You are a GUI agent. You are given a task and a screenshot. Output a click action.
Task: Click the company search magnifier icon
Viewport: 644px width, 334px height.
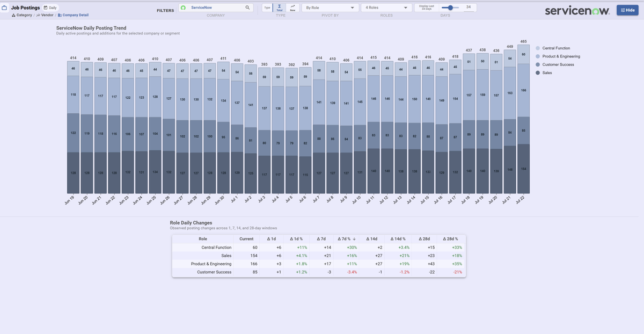click(x=247, y=8)
